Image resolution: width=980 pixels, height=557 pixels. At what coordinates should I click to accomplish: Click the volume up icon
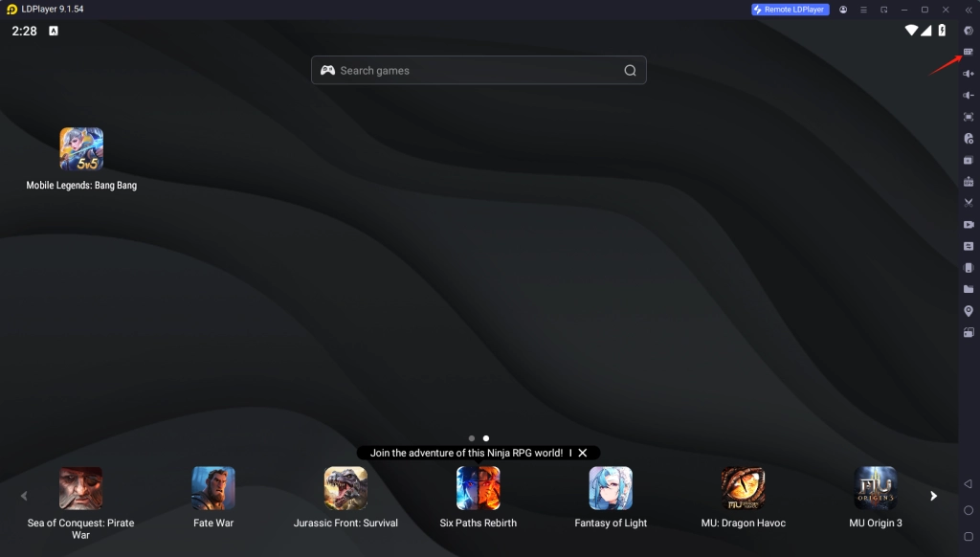click(969, 74)
